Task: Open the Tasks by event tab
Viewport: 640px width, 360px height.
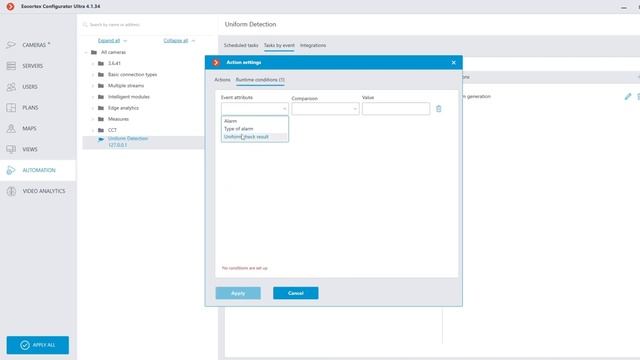Action: click(279, 45)
